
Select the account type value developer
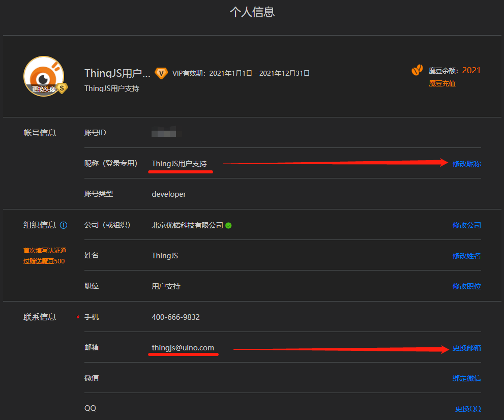click(169, 194)
